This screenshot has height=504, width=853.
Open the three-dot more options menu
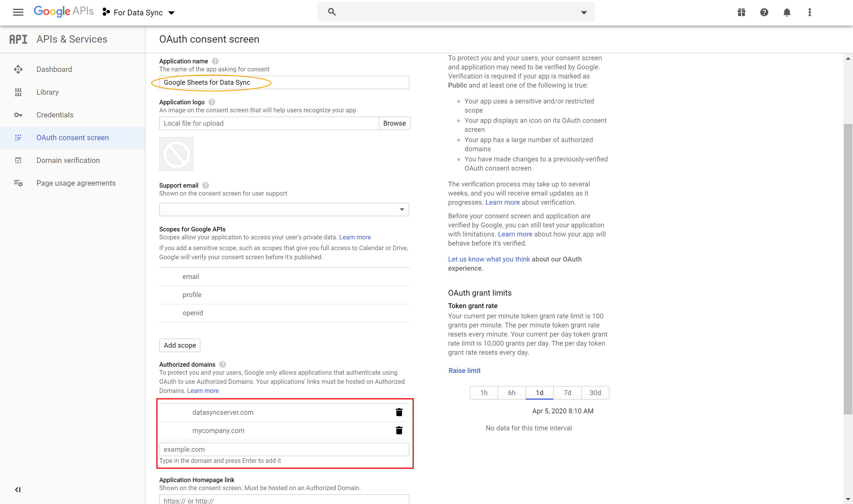point(809,13)
